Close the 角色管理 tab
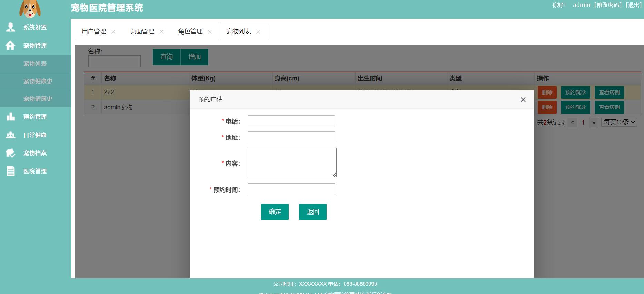 click(210, 32)
